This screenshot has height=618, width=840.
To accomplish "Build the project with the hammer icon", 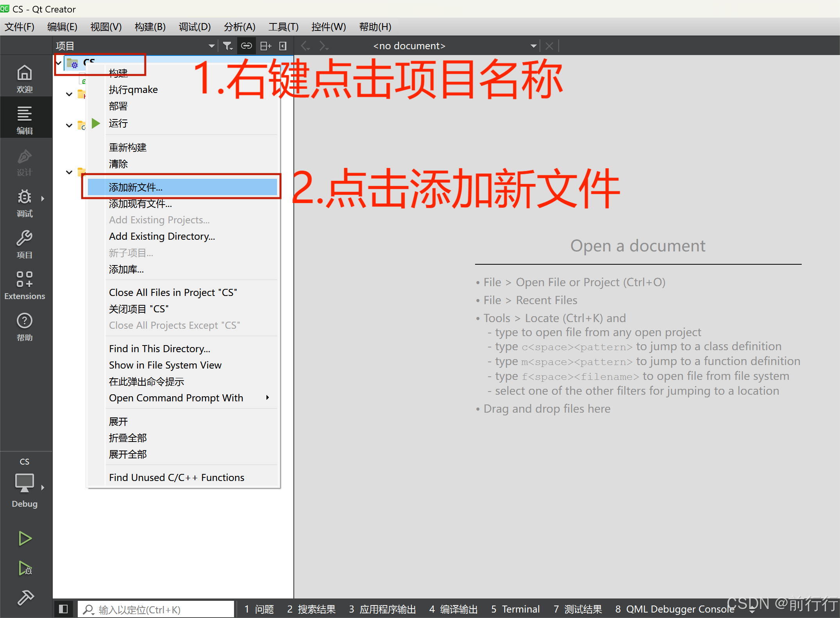I will (25, 597).
